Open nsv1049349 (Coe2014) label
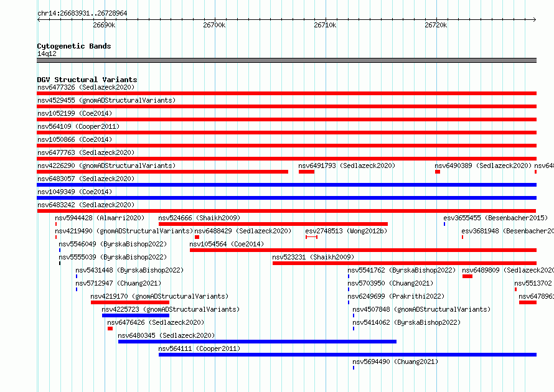 click(x=75, y=192)
